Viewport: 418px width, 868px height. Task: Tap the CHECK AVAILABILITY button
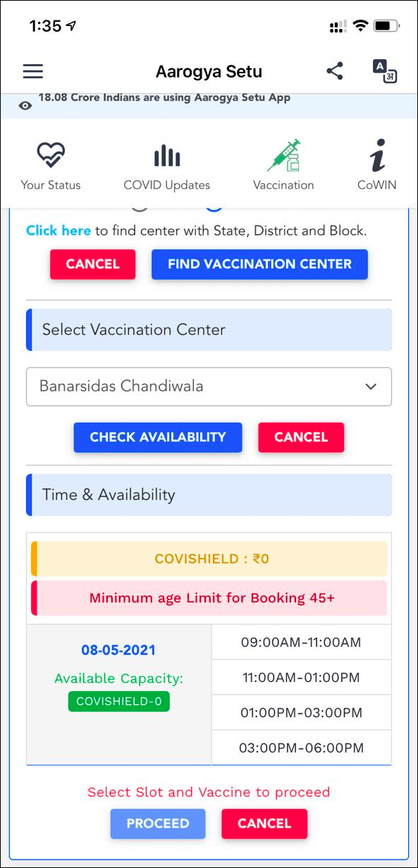point(158,437)
